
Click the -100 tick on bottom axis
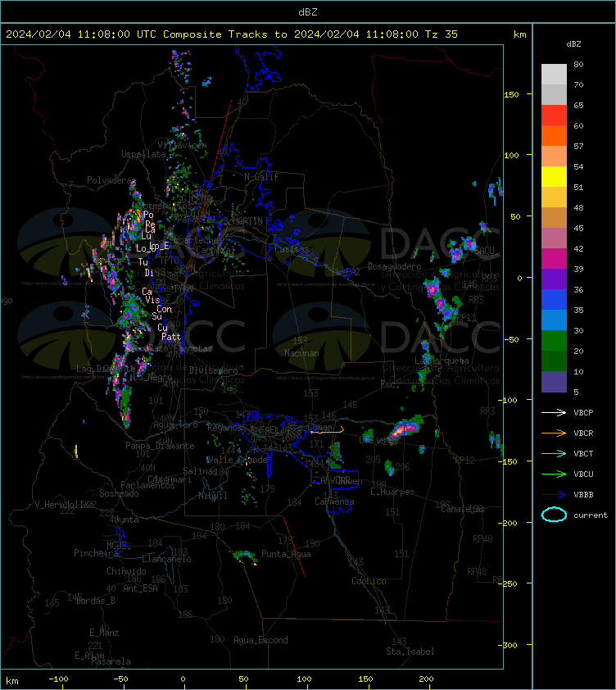58,679
